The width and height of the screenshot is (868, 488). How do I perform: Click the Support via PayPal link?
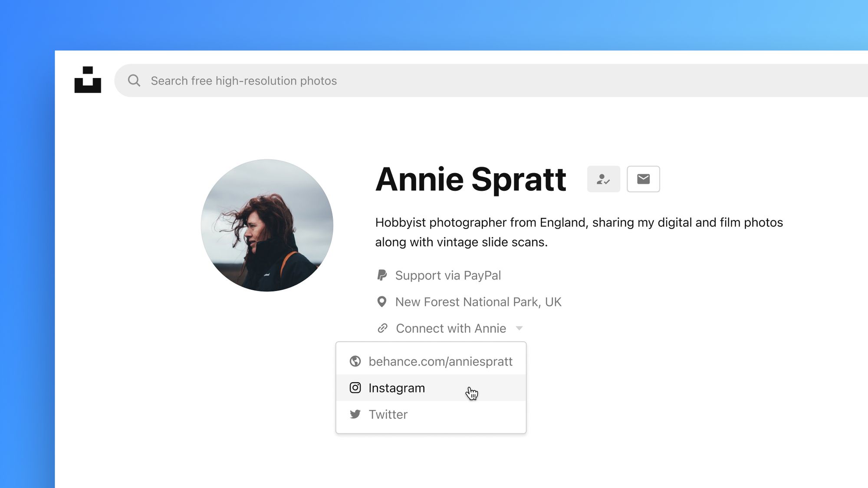pyautogui.click(x=448, y=275)
